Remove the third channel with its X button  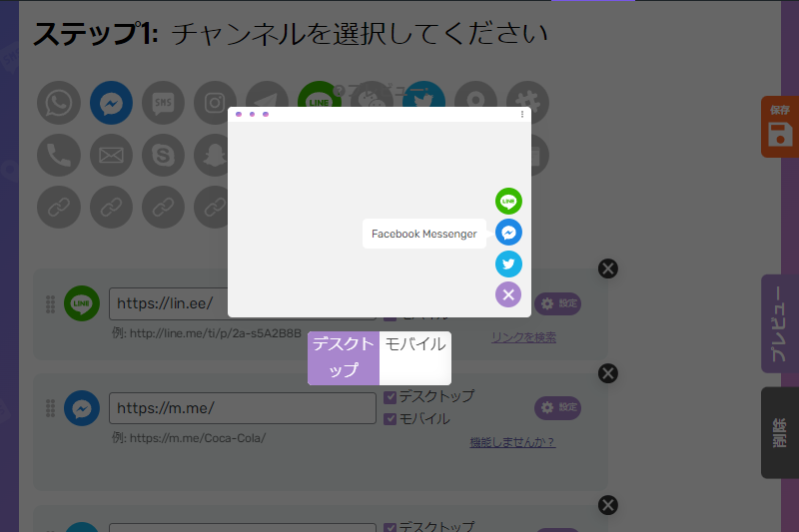point(608,505)
